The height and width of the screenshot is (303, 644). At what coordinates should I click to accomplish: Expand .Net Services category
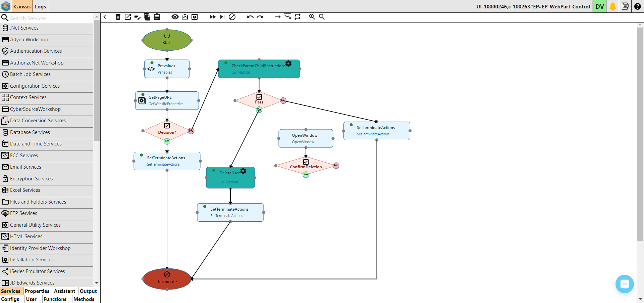47,28
